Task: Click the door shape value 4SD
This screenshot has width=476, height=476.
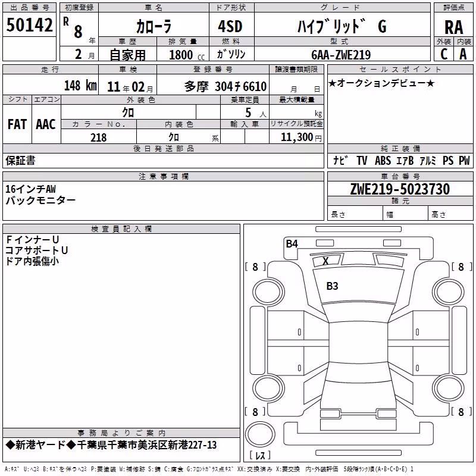Action: (230, 26)
